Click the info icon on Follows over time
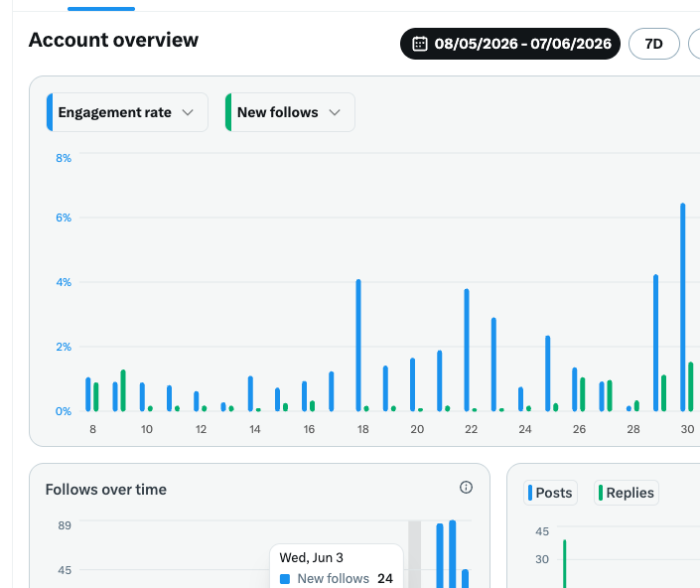 click(466, 487)
